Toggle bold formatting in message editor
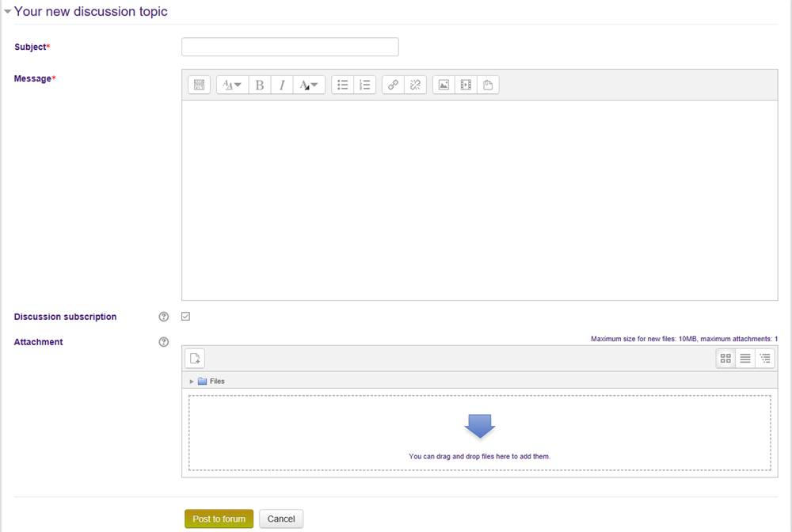Screen dimensions: 792x532 point(260,85)
